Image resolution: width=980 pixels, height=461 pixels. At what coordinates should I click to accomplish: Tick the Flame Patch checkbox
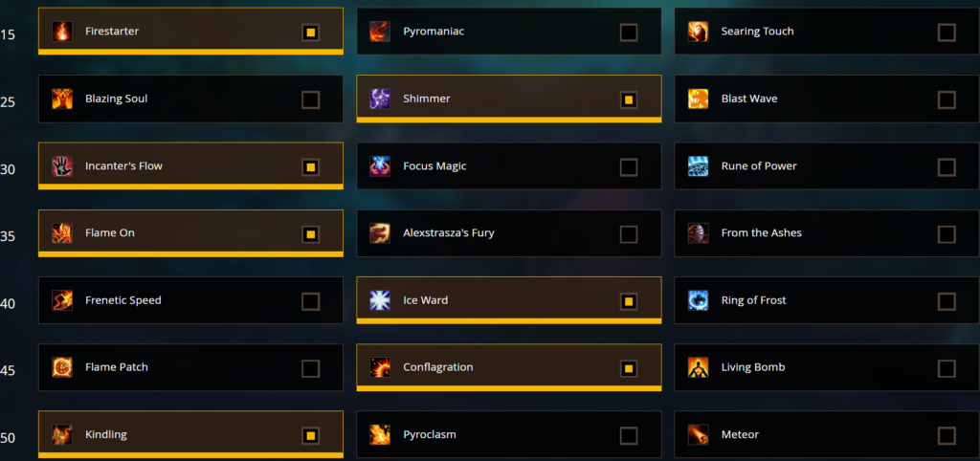click(x=311, y=368)
